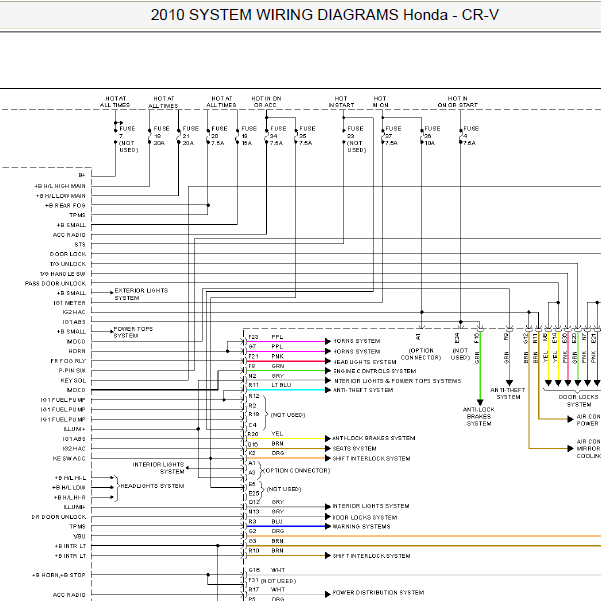
Task: Click the Headlights System bracket label
Action: coord(153,486)
